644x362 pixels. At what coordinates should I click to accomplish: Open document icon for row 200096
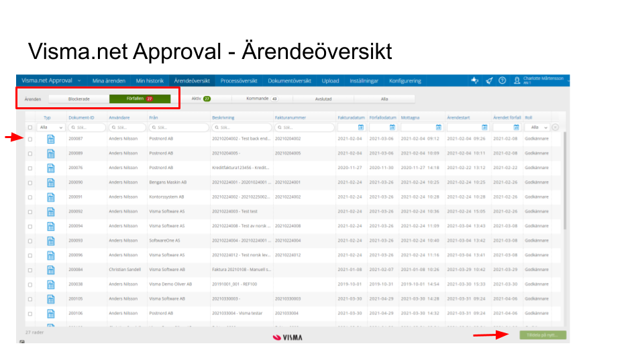point(50,255)
